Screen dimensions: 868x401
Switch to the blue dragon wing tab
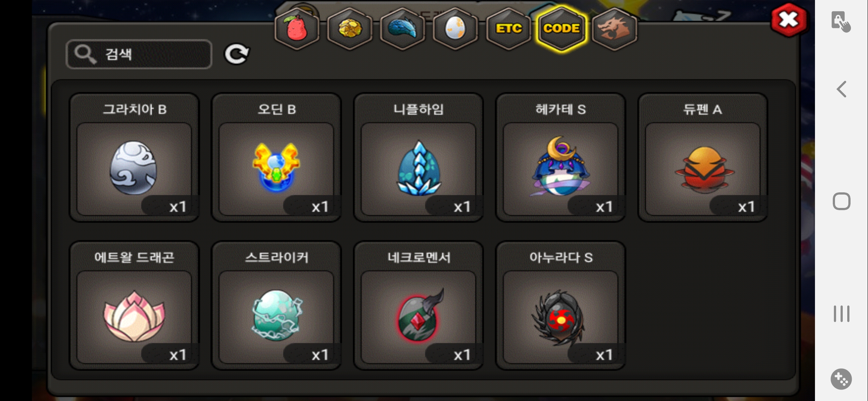(x=402, y=29)
